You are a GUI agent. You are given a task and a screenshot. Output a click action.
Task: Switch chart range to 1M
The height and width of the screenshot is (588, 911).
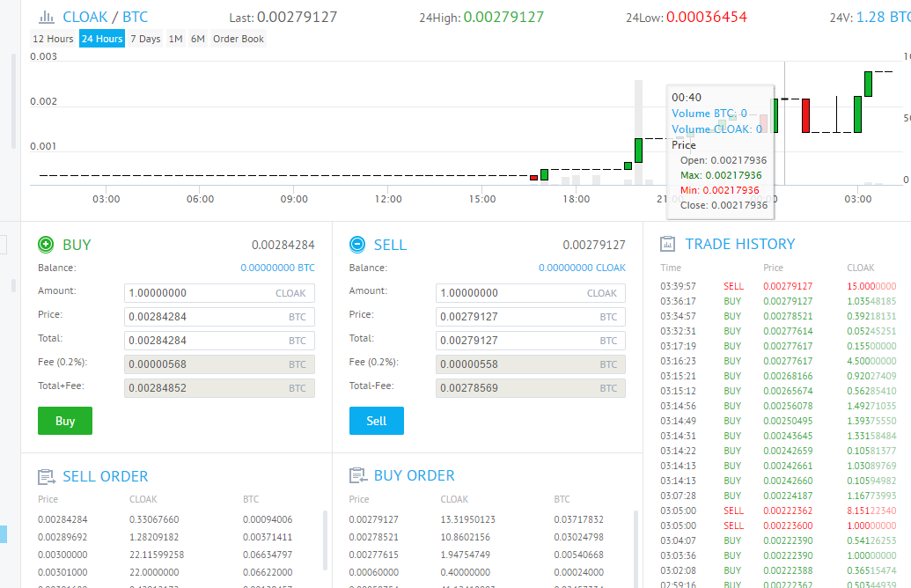coord(175,39)
